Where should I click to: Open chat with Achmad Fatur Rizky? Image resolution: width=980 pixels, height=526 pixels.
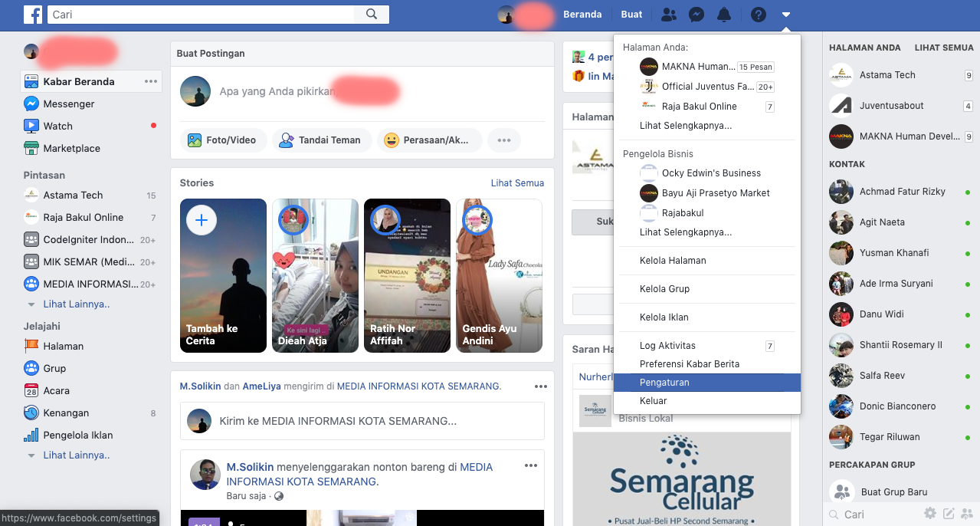[901, 191]
